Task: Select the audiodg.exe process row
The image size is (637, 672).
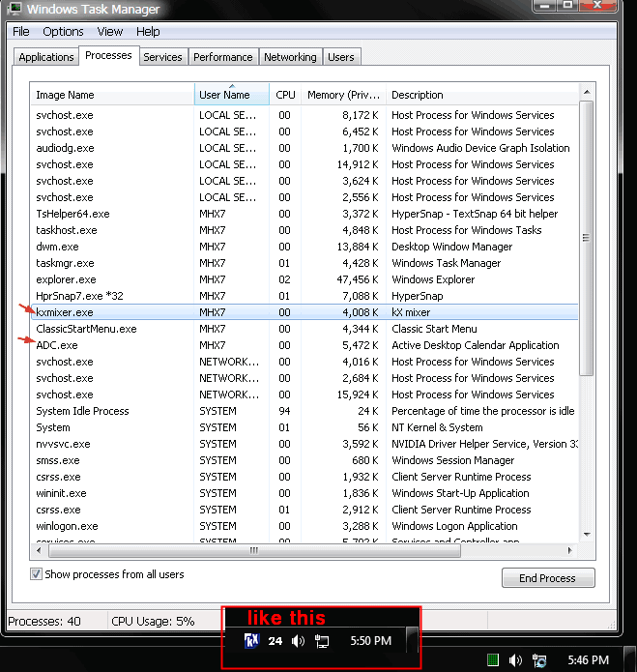Action: (304, 148)
